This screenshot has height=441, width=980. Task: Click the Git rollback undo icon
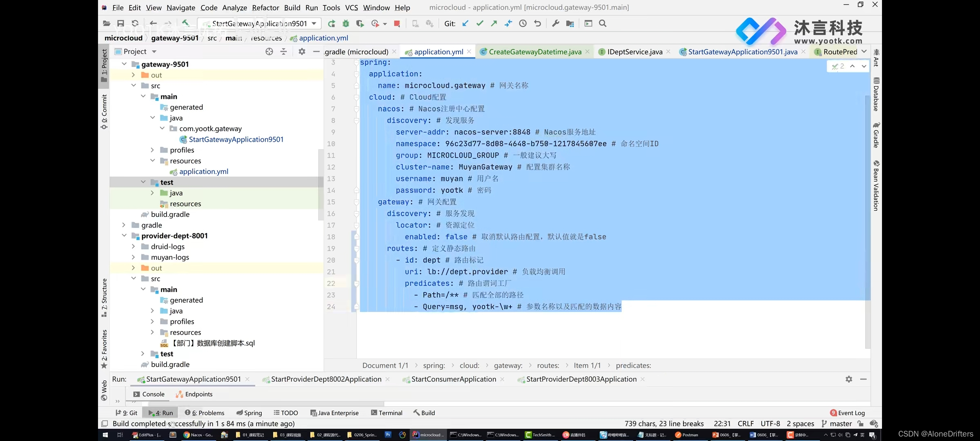[538, 24]
